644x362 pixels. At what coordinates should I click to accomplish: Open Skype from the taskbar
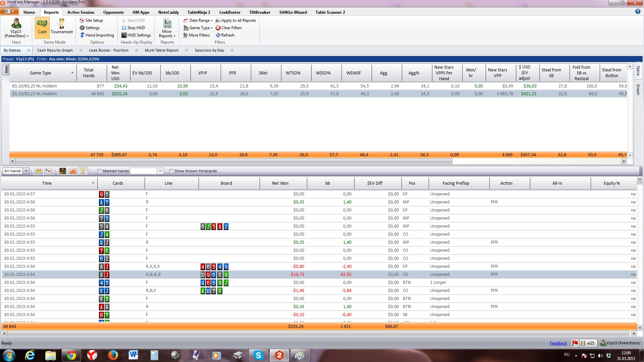[258, 355]
